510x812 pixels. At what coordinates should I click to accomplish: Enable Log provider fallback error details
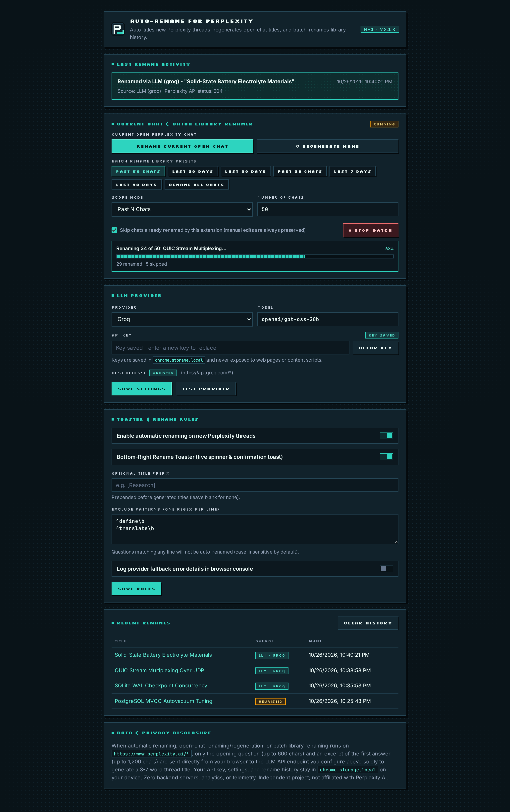(x=386, y=569)
